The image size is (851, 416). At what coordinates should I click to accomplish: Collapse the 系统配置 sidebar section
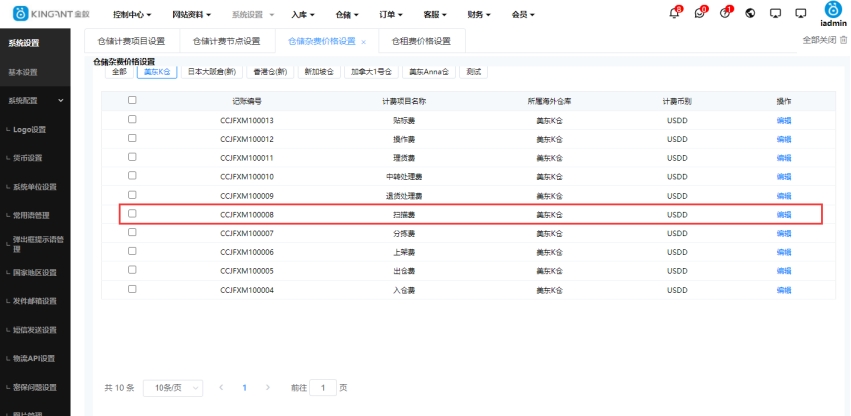coord(35,100)
